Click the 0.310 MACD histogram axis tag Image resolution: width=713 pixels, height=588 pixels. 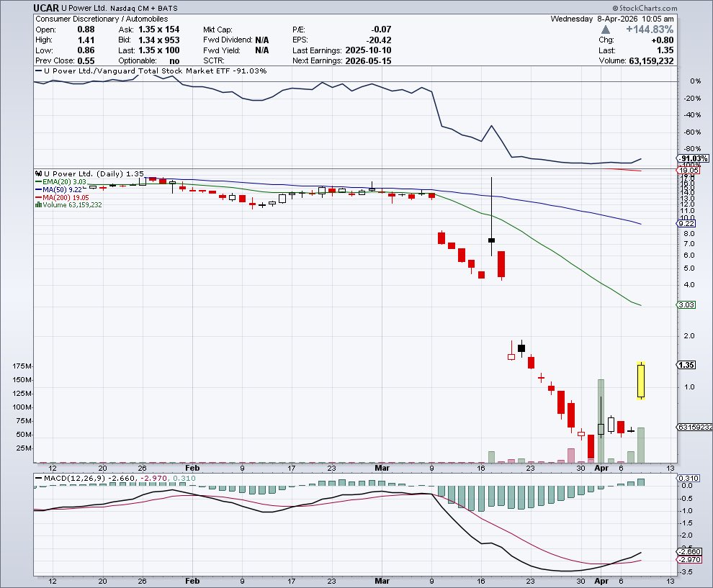pos(689,478)
